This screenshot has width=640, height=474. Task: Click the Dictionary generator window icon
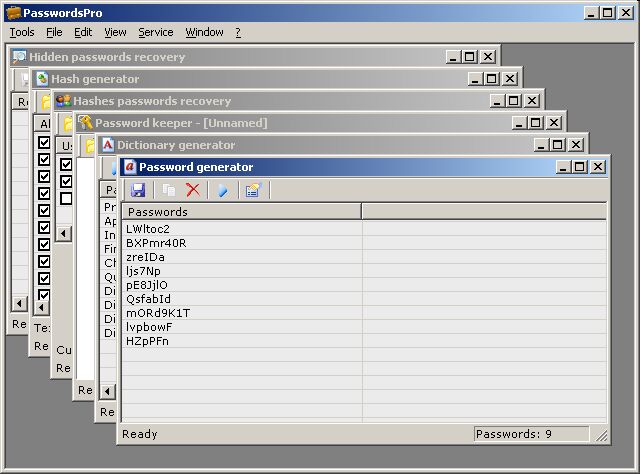(x=108, y=145)
